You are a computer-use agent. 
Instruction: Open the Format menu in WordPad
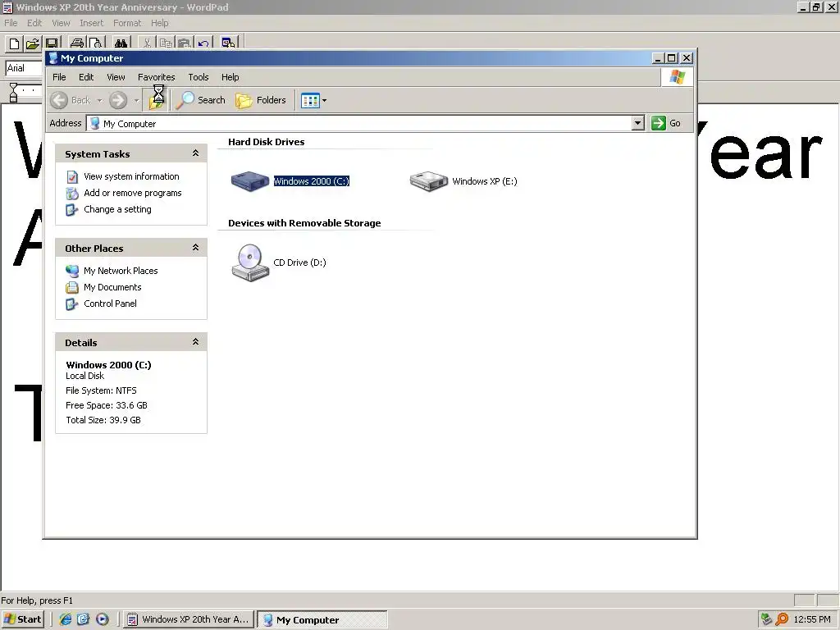(x=127, y=23)
